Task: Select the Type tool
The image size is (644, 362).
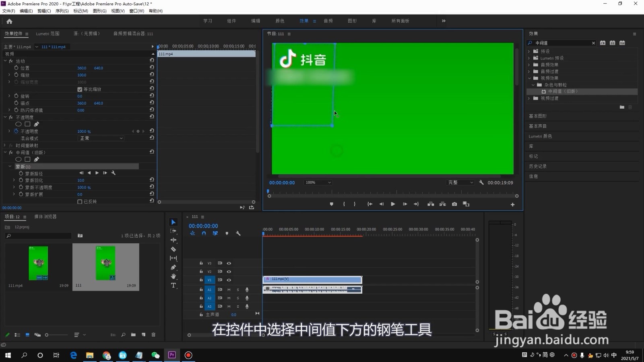Action: coord(173,285)
